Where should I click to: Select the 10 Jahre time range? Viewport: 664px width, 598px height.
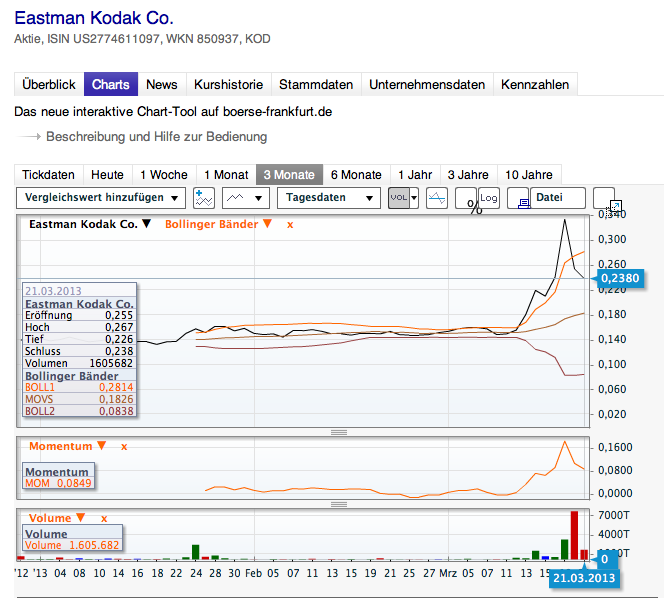529,174
